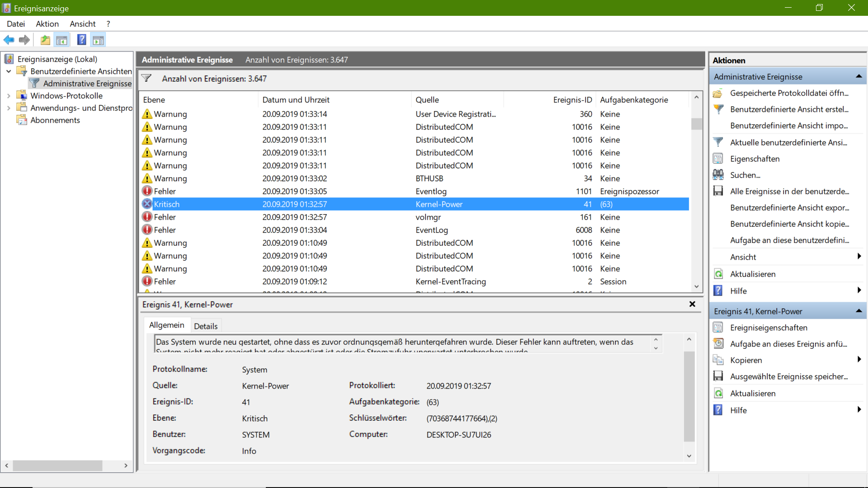This screenshot has width=868, height=488.
Task: Click the Kopieren icon in the actions pane
Action: pos(718,360)
